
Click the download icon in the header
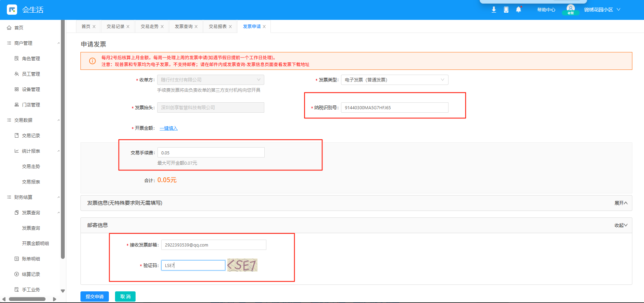(494, 10)
